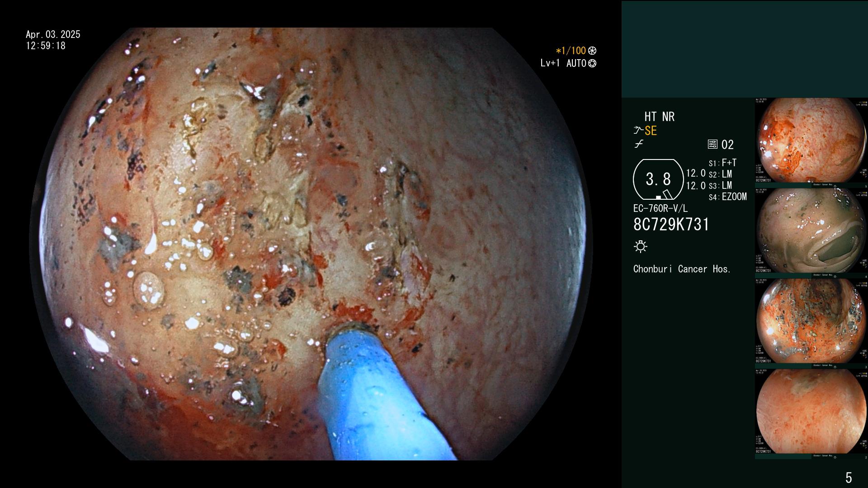This screenshot has height=488, width=868.
Task: Click the light source lamp icon
Action: pyautogui.click(x=641, y=246)
